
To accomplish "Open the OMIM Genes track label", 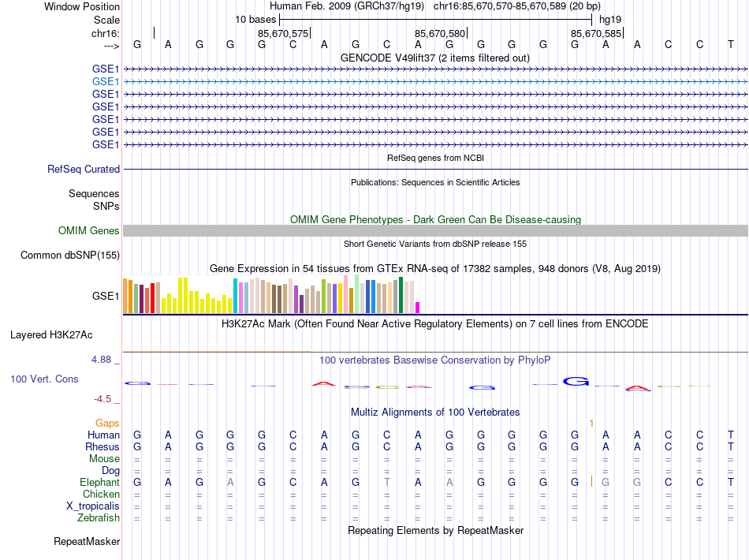I will click(x=89, y=231).
